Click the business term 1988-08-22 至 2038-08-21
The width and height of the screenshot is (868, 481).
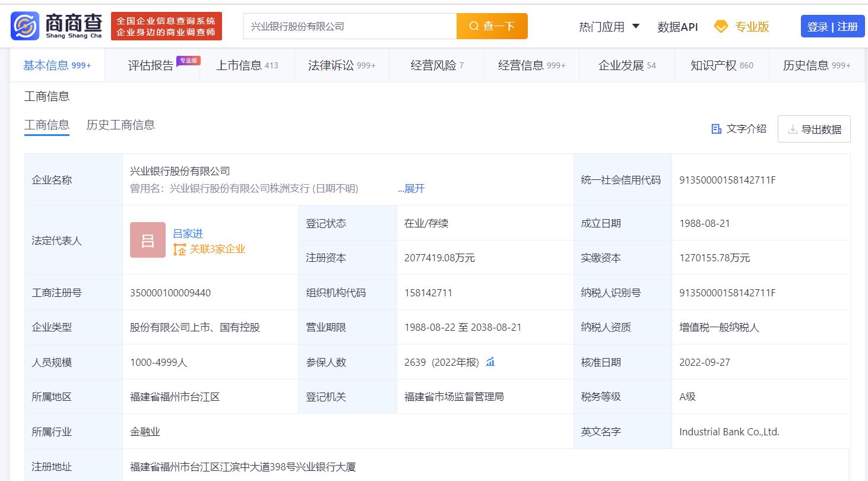coord(463,327)
